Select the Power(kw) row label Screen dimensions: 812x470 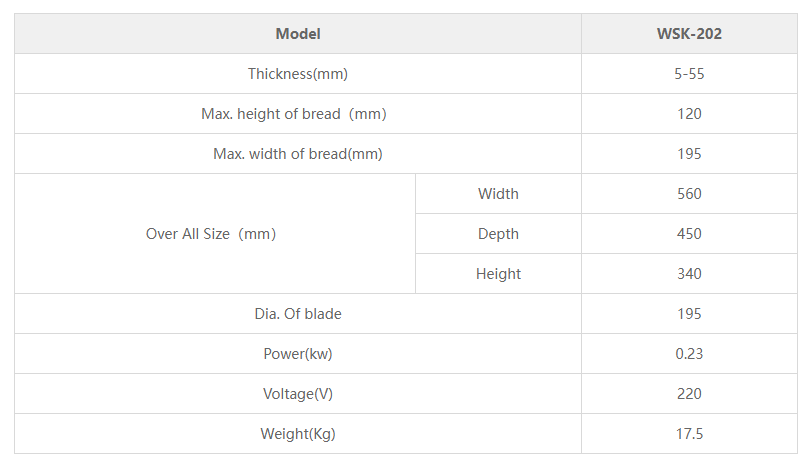(x=298, y=354)
